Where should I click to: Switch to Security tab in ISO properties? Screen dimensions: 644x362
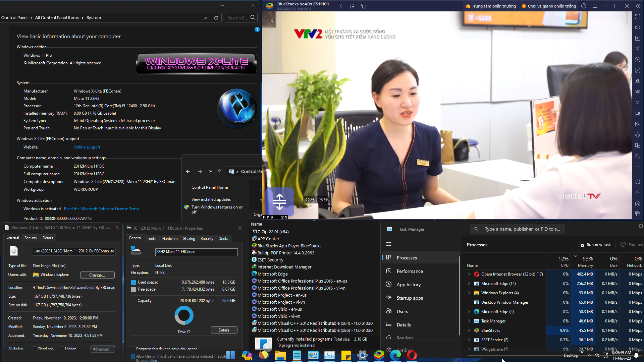click(x=31, y=238)
